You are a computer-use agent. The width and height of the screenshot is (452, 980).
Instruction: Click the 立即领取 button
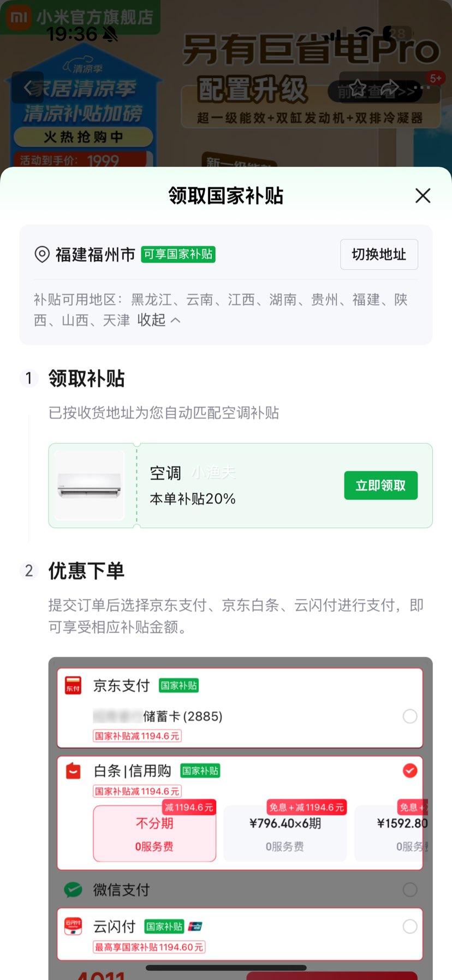click(x=380, y=486)
